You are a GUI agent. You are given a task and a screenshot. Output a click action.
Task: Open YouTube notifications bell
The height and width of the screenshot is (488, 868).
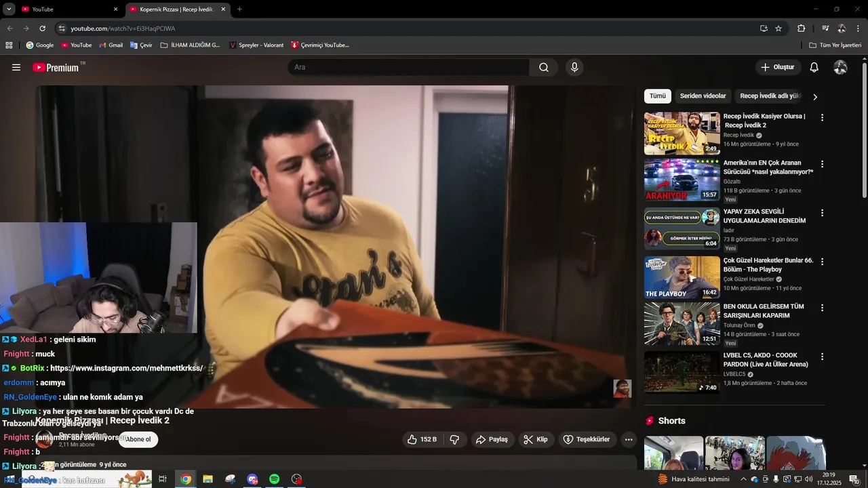814,67
